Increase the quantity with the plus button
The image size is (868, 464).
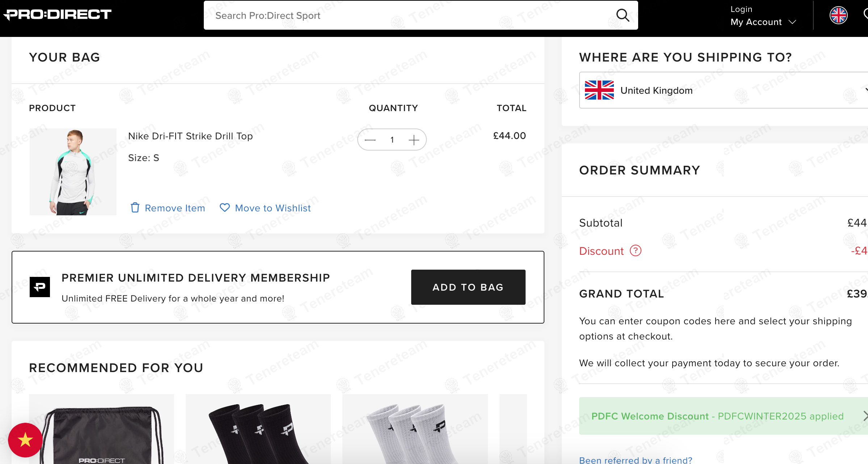click(414, 139)
